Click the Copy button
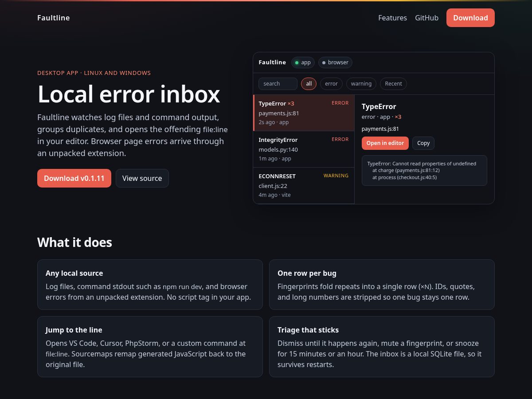Viewport: 532px width, 399px height. (423, 143)
